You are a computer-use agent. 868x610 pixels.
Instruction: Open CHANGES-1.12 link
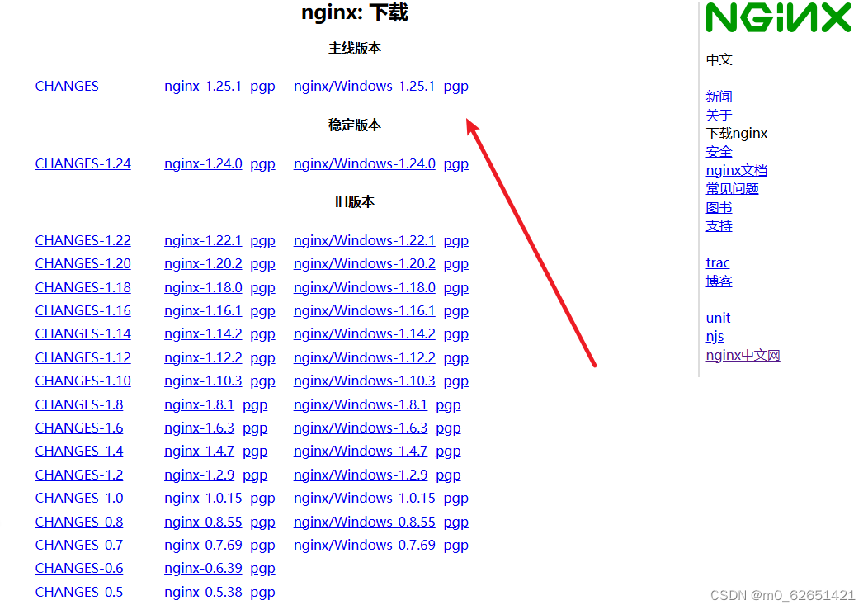[83, 358]
